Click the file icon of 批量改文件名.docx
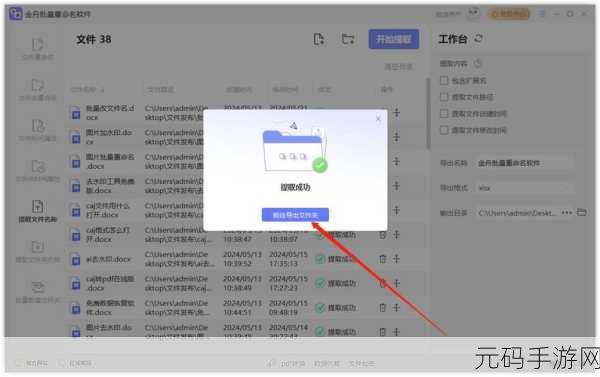600x377 pixels. pyautogui.click(x=76, y=113)
